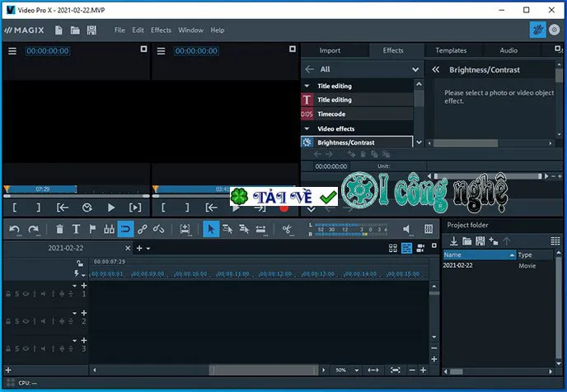Set the in-point bracket in the left monitor

point(15,208)
